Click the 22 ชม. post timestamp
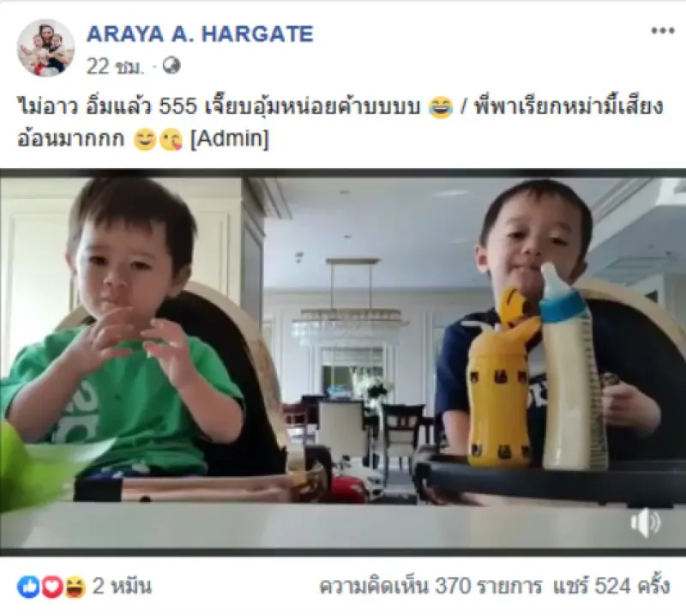This screenshot has width=686, height=616. point(115,67)
